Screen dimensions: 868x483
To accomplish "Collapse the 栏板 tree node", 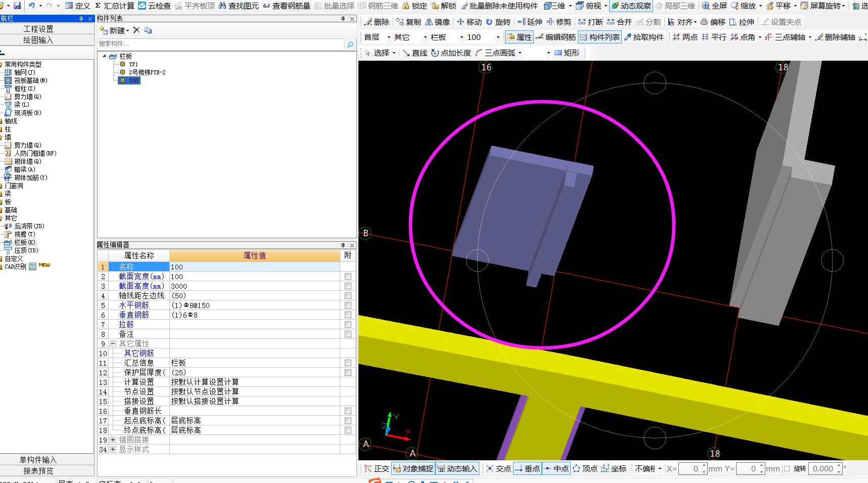I will [x=105, y=56].
